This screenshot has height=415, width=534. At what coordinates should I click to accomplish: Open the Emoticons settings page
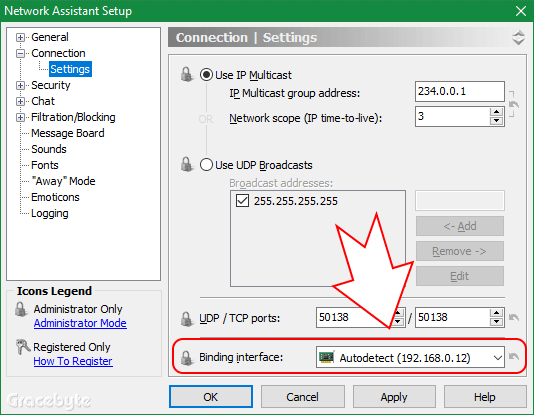click(55, 197)
